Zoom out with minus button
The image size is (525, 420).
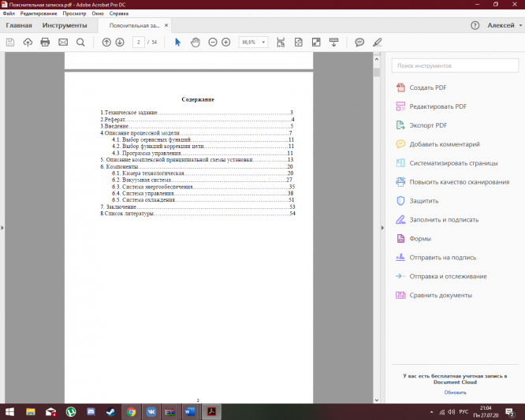tap(213, 43)
